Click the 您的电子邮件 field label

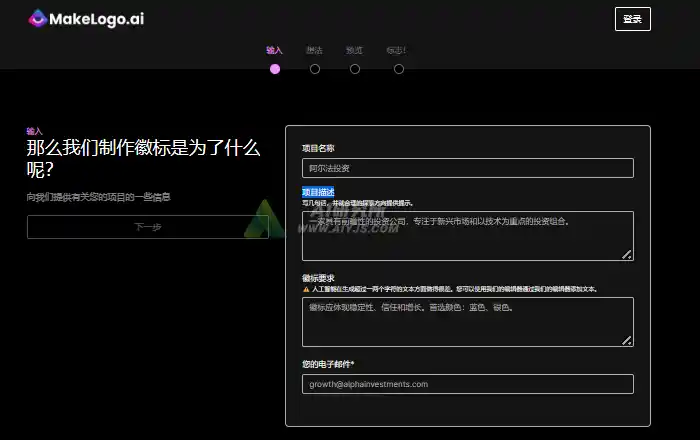click(328, 363)
